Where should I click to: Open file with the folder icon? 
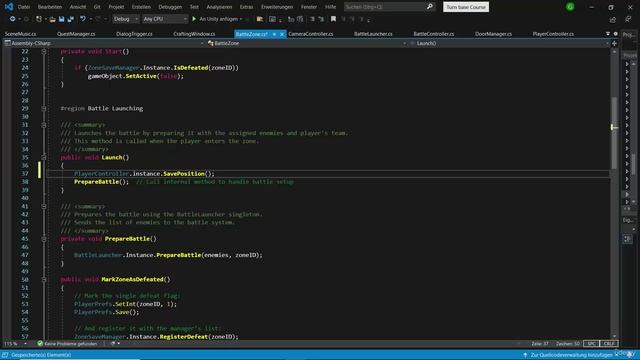click(x=52, y=19)
